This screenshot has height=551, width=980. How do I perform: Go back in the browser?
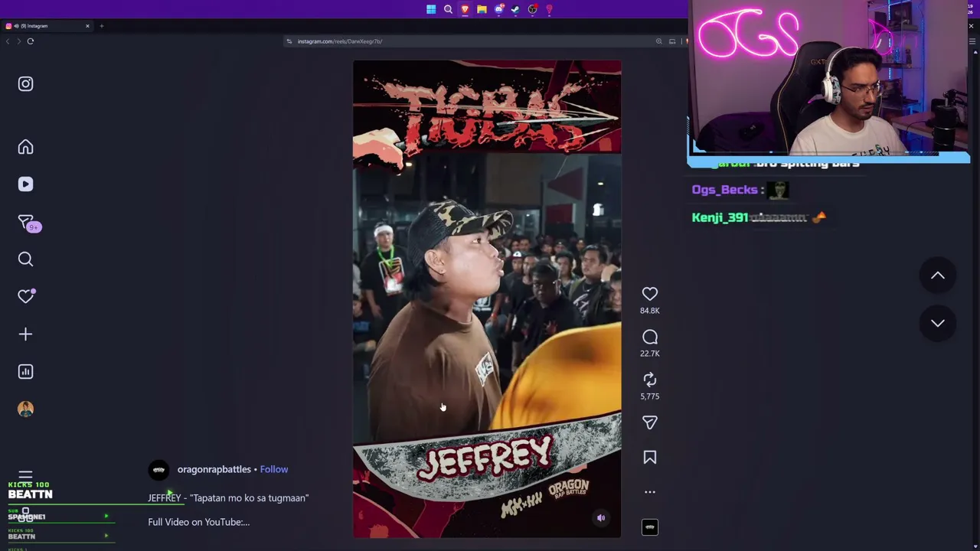[x=8, y=41]
